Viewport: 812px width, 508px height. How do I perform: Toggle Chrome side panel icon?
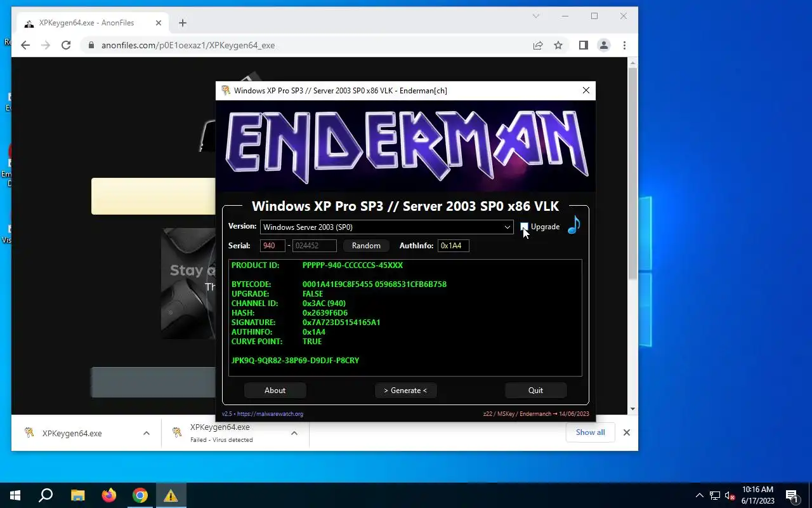(584, 45)
